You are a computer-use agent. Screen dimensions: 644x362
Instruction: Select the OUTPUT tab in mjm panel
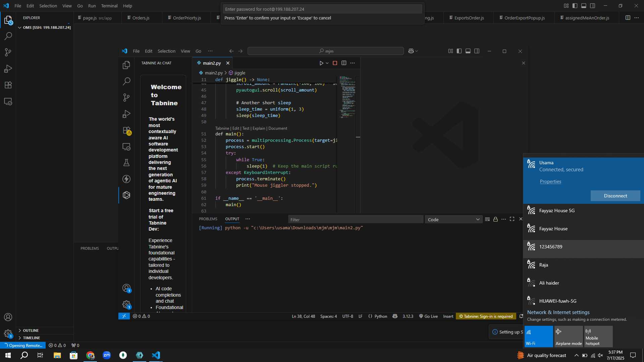(232, 219)
